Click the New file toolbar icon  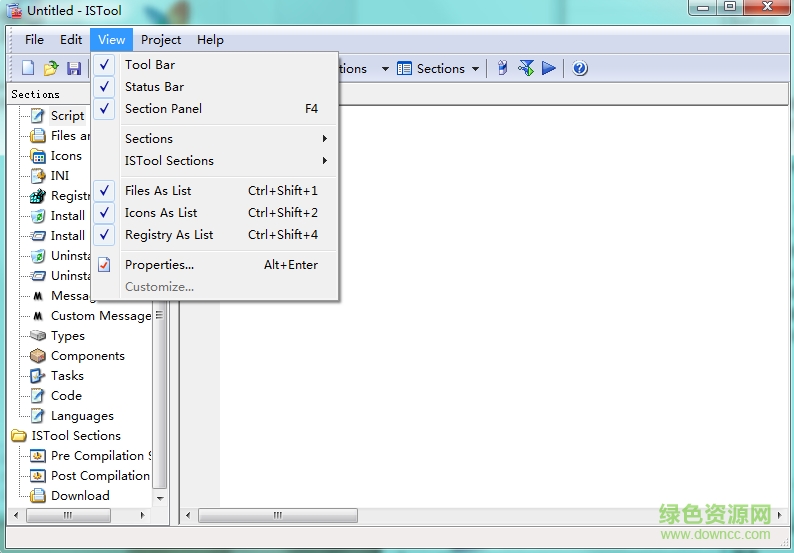[x=28, y=68]
